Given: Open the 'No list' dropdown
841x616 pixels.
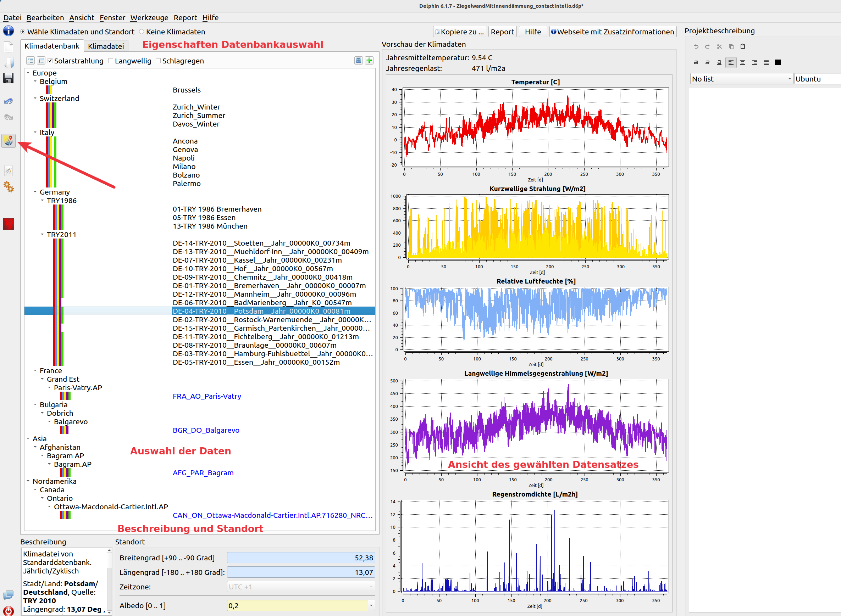Looking at the screenshot, I should 741,79.
